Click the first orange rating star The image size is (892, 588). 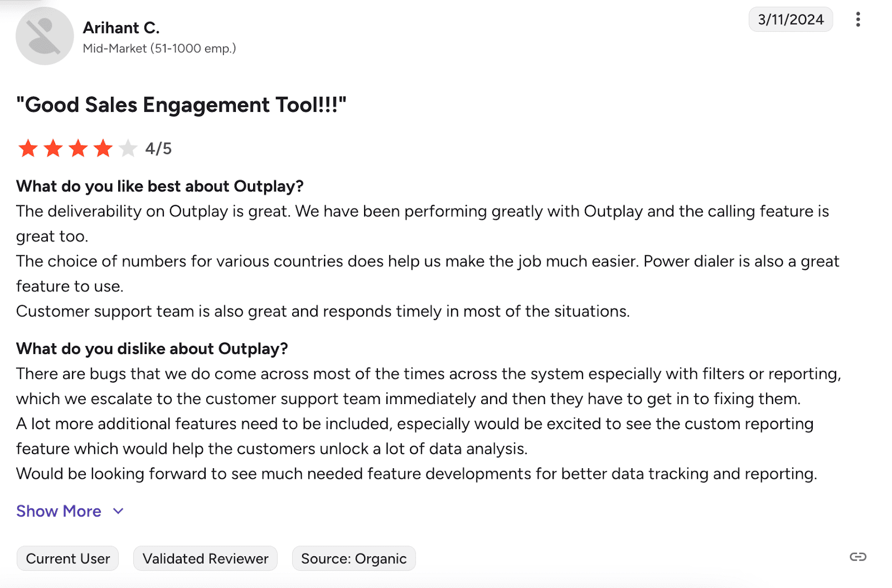pyautogui.click(x=28, y=149)
